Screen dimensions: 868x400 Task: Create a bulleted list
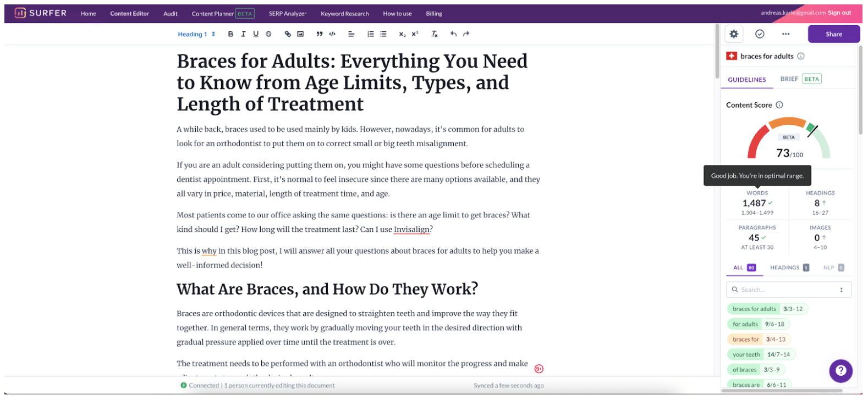pos(383,34)
